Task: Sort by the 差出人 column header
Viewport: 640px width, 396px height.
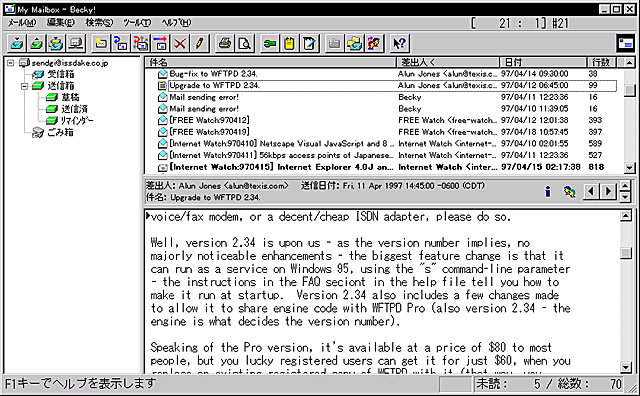Action: pyautogui.click(x=448, y=62)
